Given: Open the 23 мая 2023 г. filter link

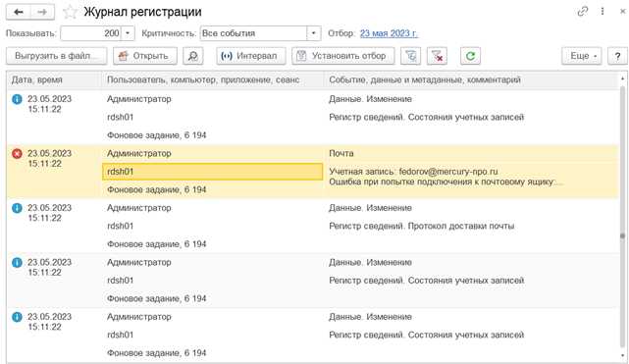Looking at the screenshot, I should 389,33.
